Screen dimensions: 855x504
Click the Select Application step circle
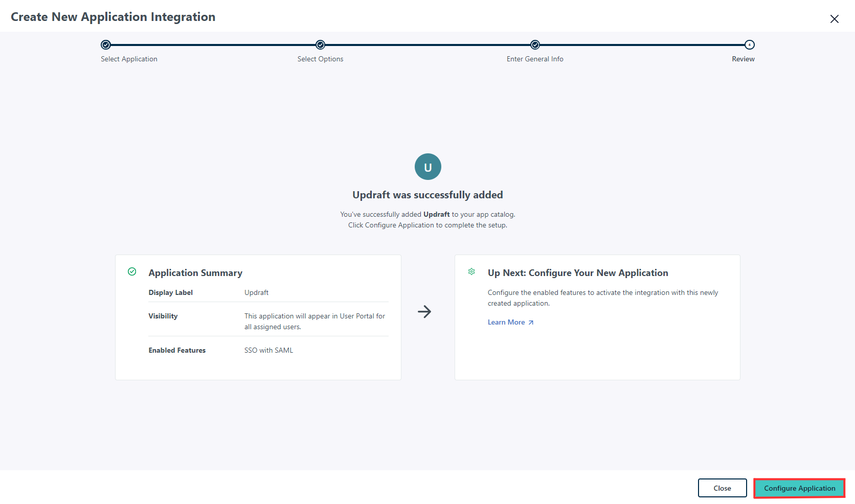pyautogui.click(x=106, y=45)
